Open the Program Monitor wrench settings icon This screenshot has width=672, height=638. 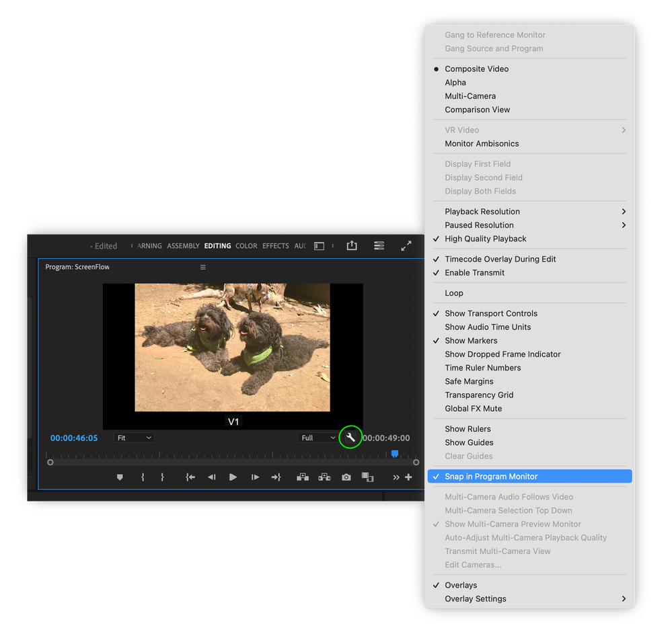click(350, 437)
